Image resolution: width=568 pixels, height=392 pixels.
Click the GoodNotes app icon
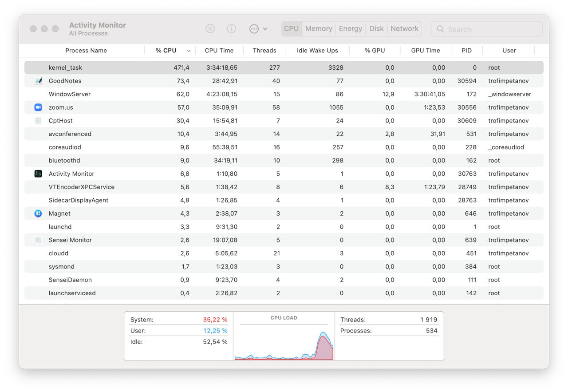click(38, 81)
